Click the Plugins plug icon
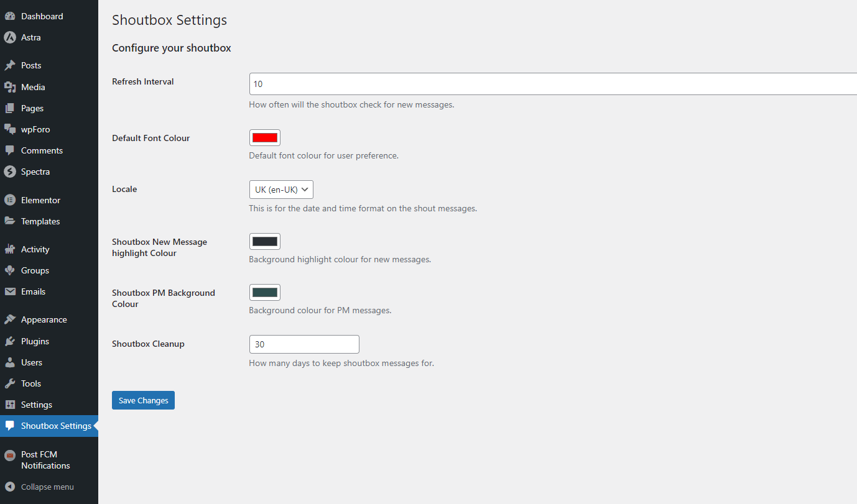The height and width of the screenshot is (504, 857). (x=10, y=341)
